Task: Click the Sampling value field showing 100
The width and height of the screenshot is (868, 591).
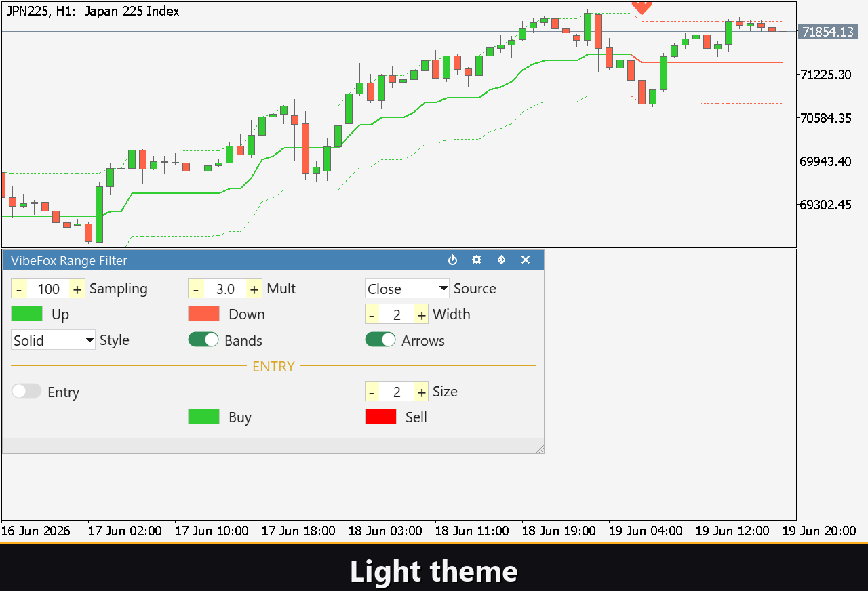Action: coord(48,289)
